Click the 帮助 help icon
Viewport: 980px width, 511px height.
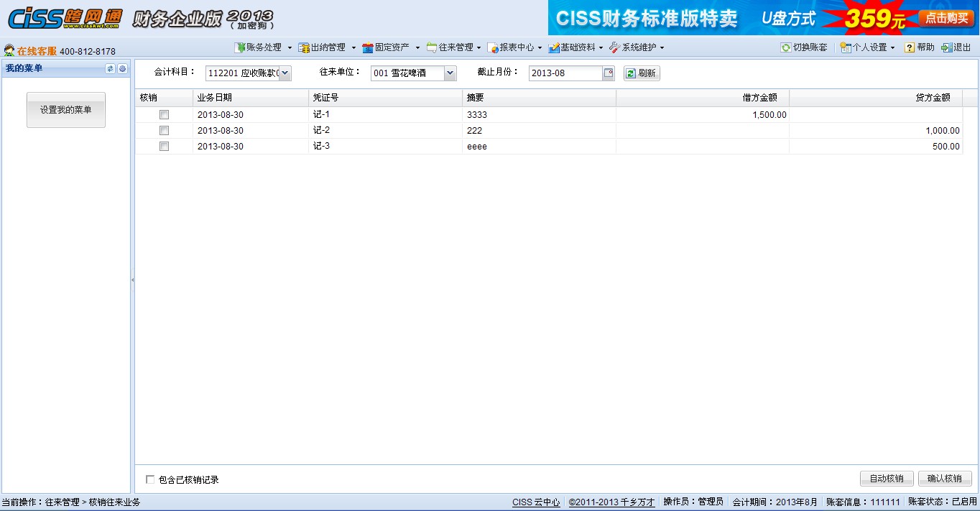click(909, 47)
